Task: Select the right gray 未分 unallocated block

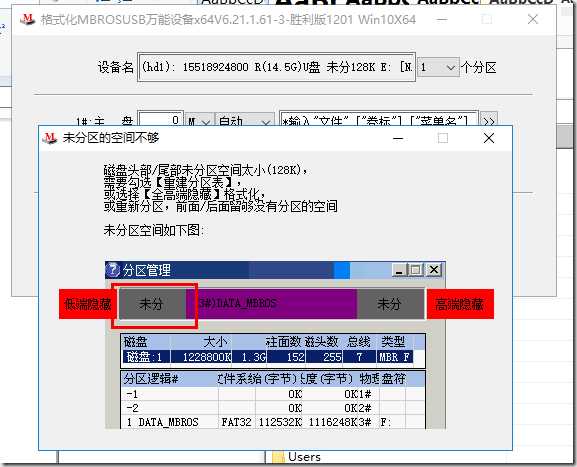Action: (x=390, y=304)
